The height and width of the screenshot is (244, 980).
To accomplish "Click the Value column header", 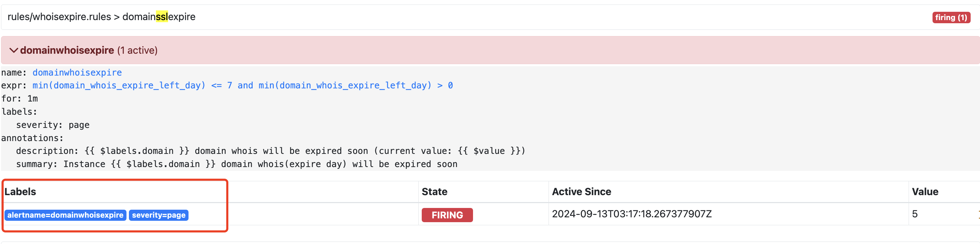I will point(925,191).
